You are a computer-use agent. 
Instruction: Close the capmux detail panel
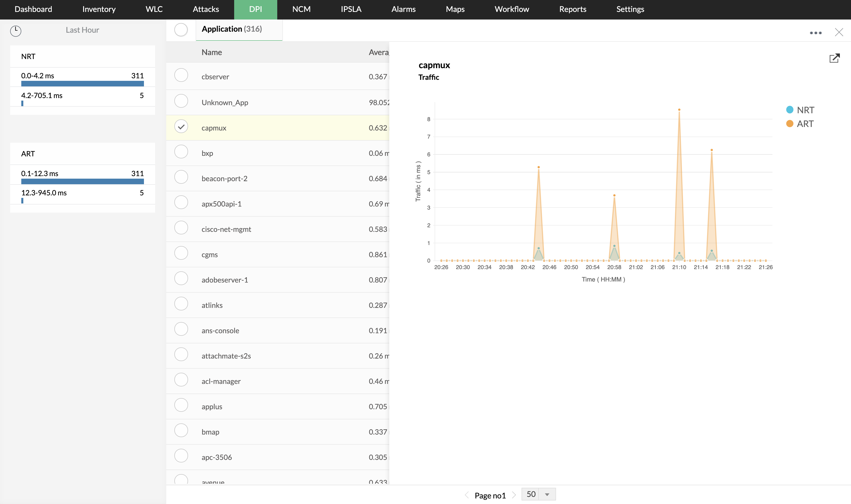coord(839,32)
